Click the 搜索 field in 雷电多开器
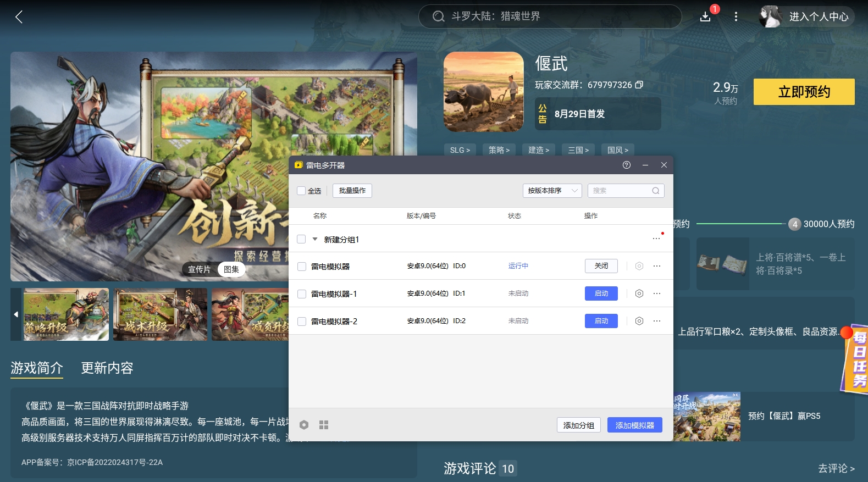This screenshot has width=868, height=482. [626, 191]
